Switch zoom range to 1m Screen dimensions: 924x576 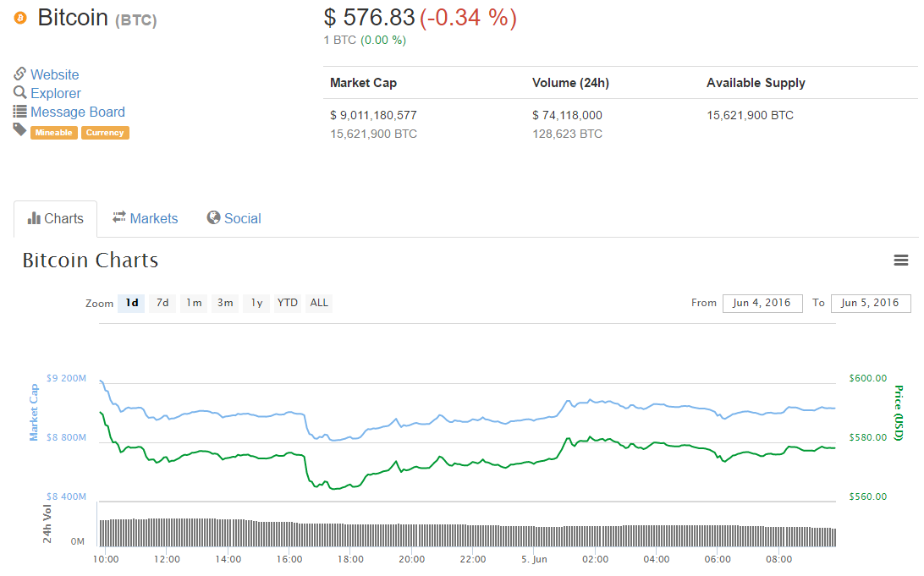pos(194,303)
